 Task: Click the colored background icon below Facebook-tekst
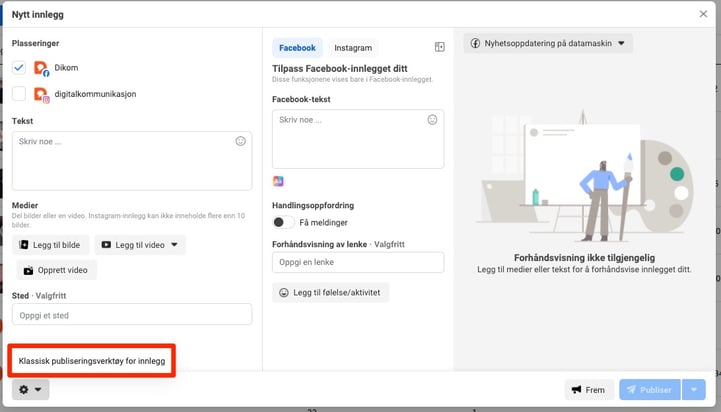coord(278,181)
